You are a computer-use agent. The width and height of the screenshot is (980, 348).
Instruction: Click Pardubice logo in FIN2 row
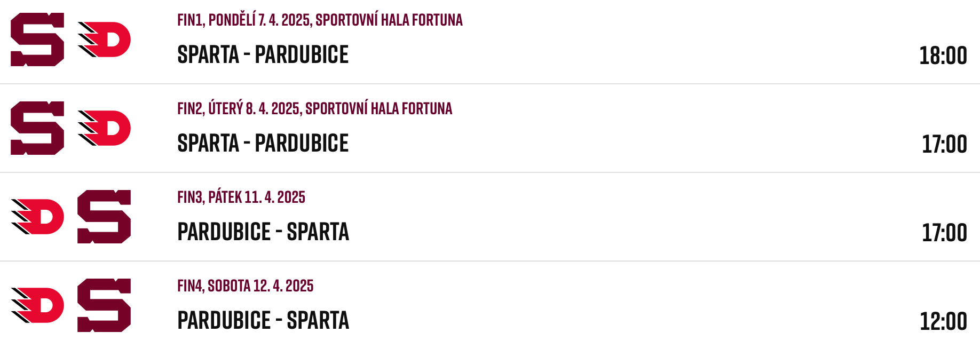click(x=104, y=128)
